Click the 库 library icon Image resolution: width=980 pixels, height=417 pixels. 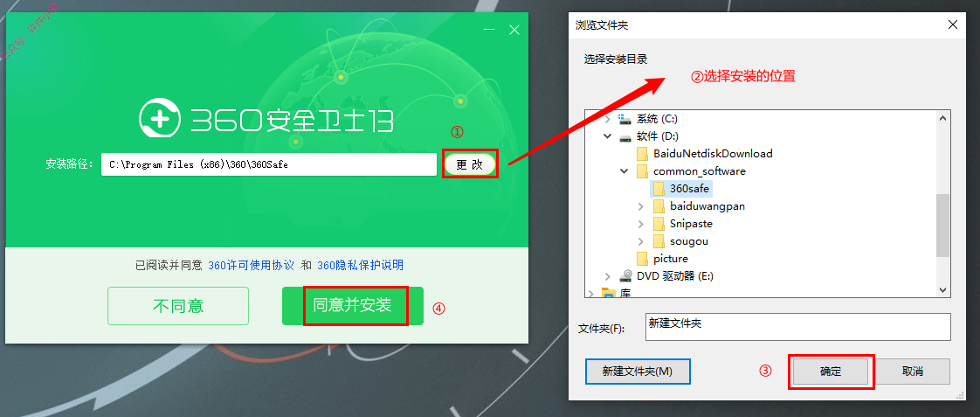608,293
